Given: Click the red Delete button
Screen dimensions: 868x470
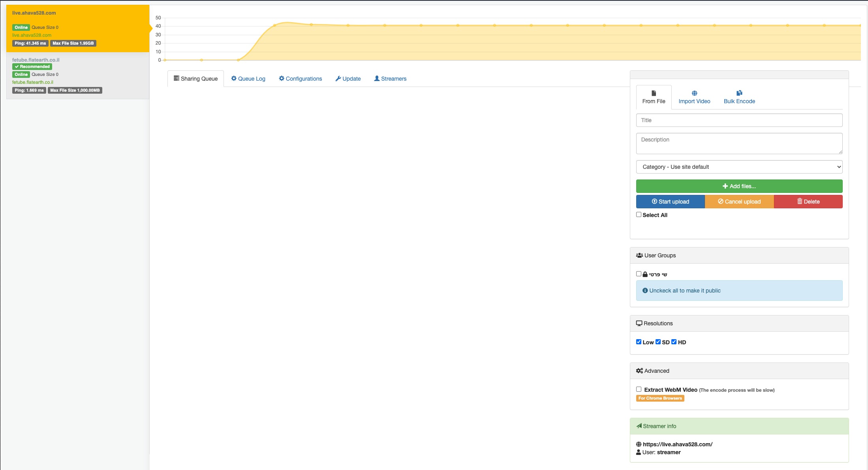Looking at the screenshot, I should coord(808,202).
